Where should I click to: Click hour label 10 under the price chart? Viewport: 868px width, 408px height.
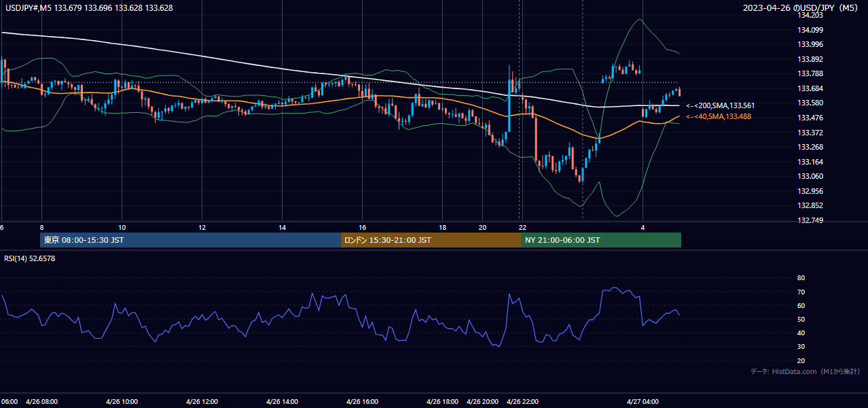122,227
